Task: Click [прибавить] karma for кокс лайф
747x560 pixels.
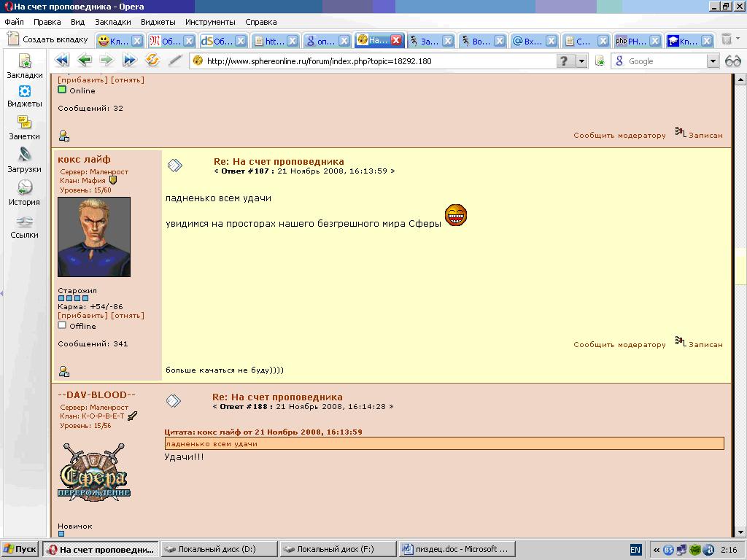Action: pyautogui.click(x=83, y=315)
